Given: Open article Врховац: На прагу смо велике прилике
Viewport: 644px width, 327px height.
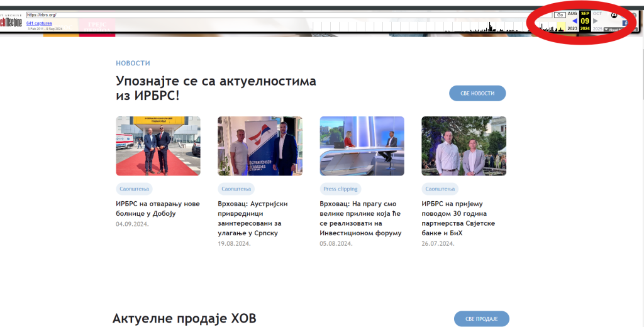Looking at the screenshot, I should (360, 218).
